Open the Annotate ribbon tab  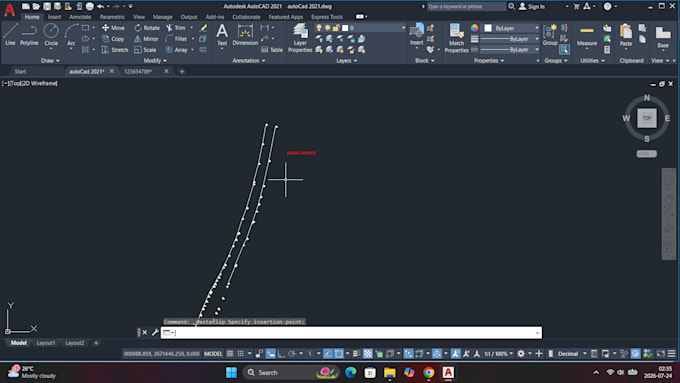(80, 17)
